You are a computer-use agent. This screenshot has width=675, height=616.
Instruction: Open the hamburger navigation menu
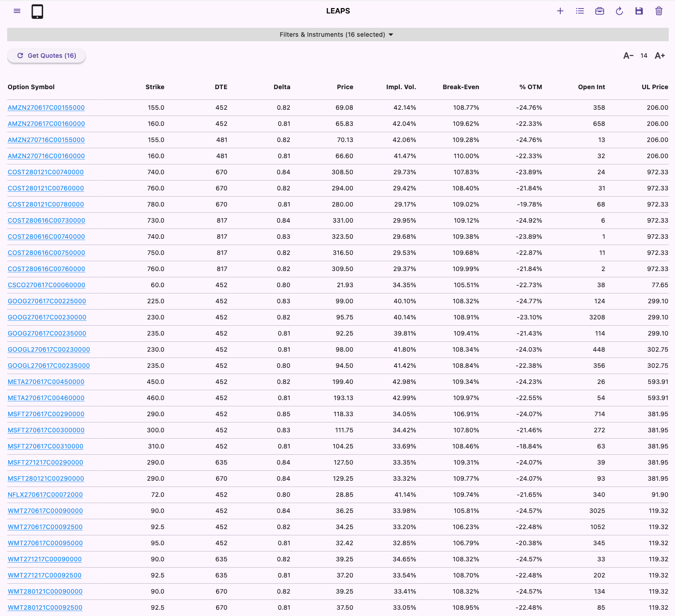pos(17,11)
